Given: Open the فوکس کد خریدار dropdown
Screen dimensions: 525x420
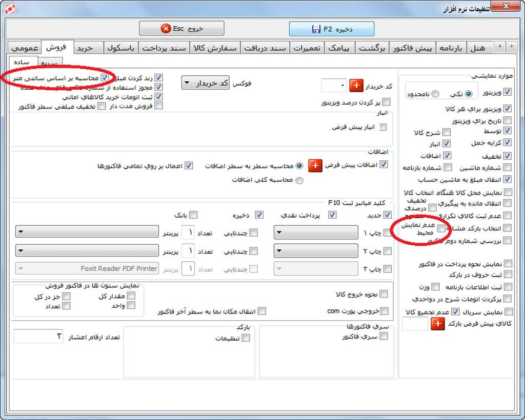Looking at the screenshot, I should [205, 83].
